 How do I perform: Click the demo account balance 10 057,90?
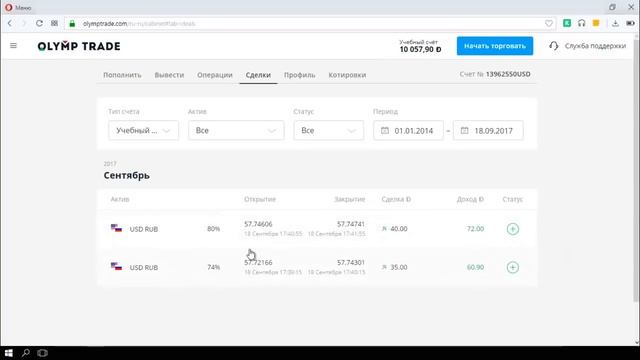(420, 49)
